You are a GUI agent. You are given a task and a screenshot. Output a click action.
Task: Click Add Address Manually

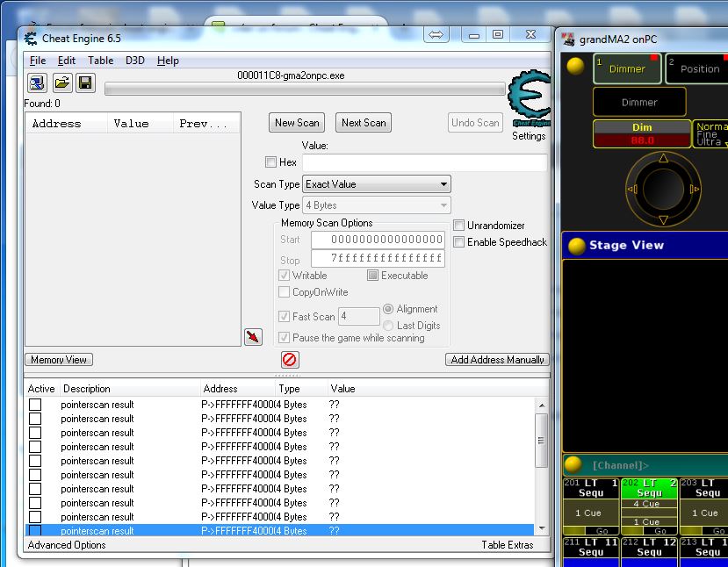(x=496, y=359)
